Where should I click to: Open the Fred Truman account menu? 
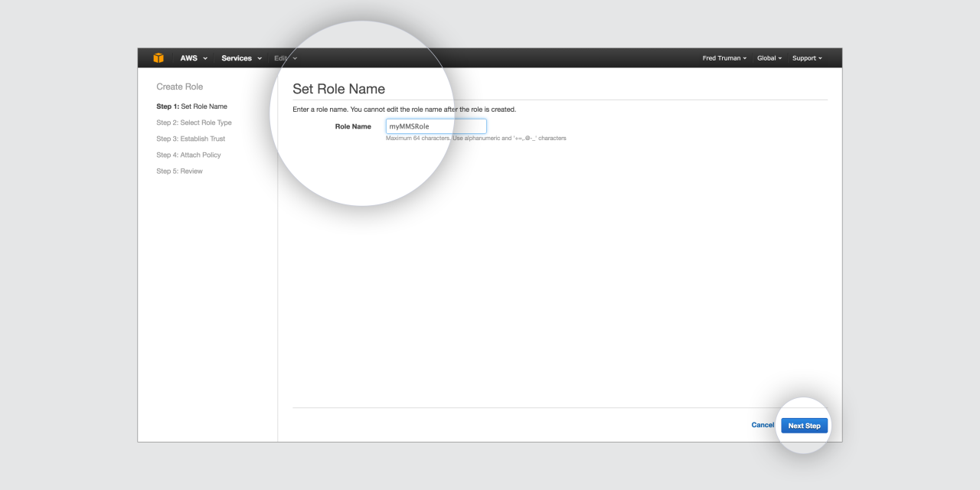[x=724, y=58]
